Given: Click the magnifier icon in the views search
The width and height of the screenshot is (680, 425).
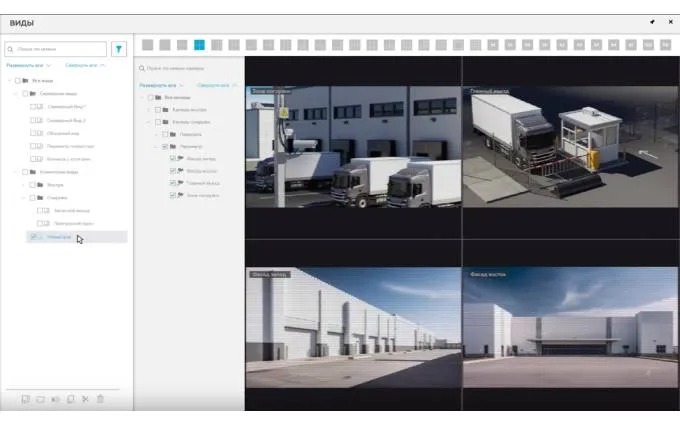Looking at the screenshot, I should (x=10, y=49).
